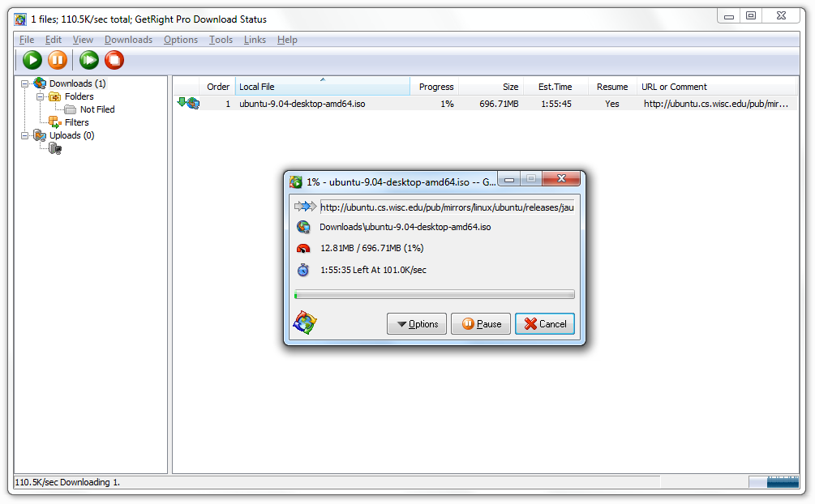Viewport: 815px width, 504px height.
Task: Open the Help menu
Action: [287, 40]
